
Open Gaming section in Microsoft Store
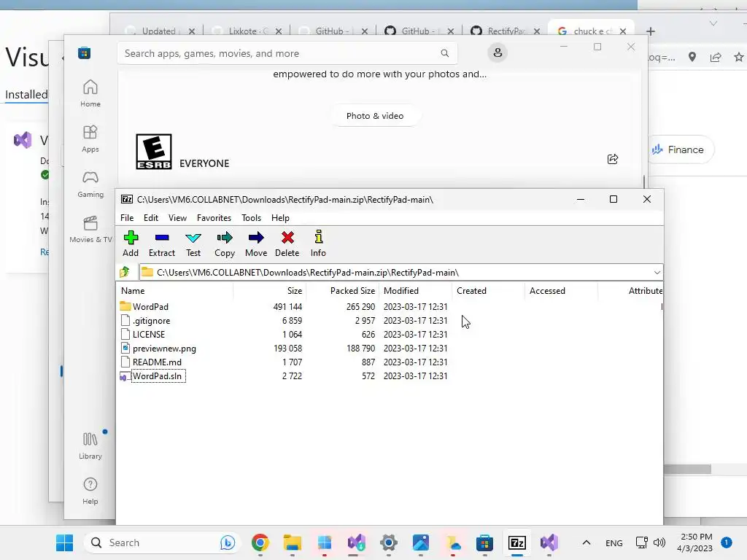coord(90,184)
